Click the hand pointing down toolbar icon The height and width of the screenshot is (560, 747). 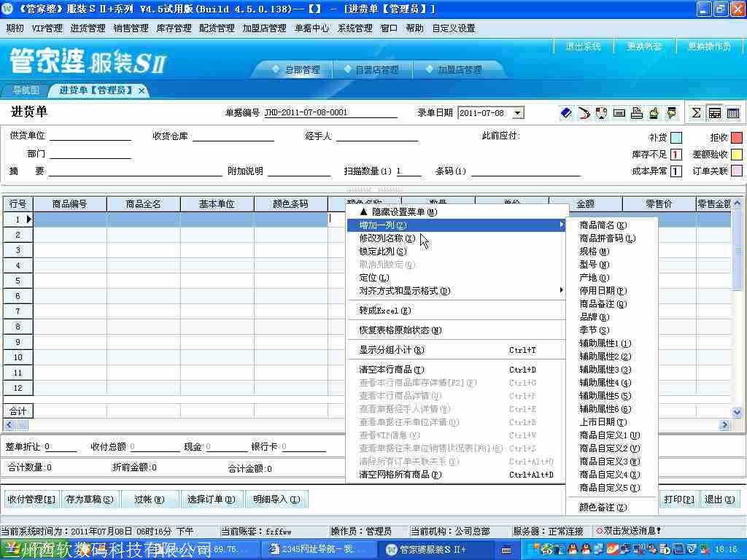click(672, 113)
